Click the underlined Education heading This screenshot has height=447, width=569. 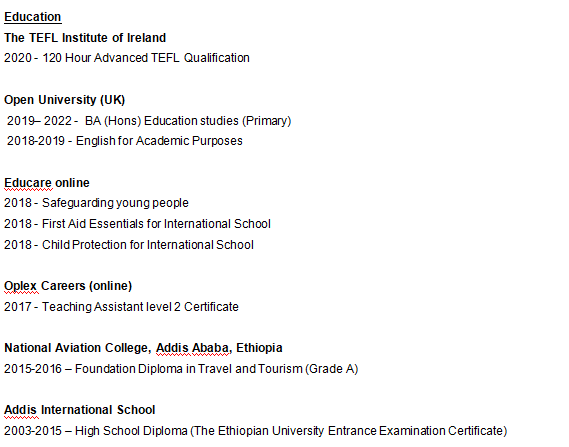(33, 17)
